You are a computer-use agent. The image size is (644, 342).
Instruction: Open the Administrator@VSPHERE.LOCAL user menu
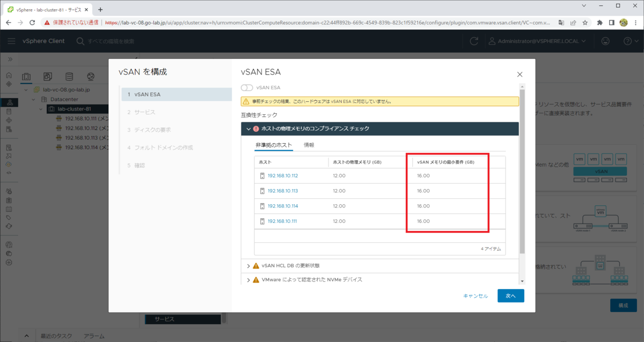[x=536, y=41]
